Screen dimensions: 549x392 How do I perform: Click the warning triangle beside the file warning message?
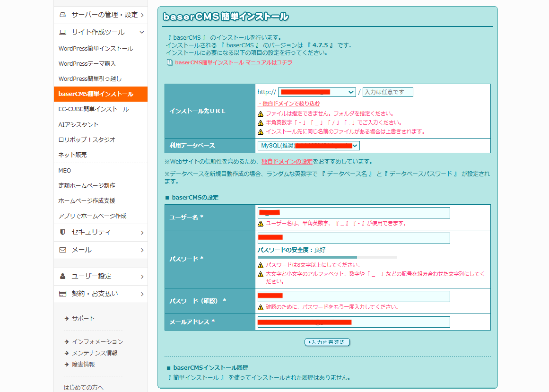[261, 113]
